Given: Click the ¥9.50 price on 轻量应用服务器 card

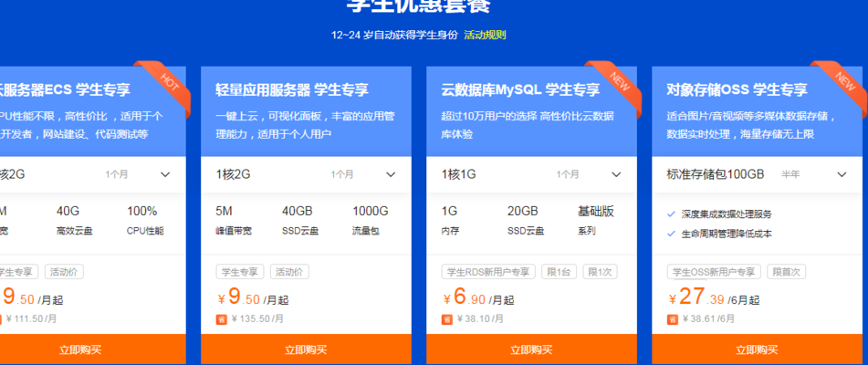Looking at the screenshot, I should pos(253,298).
